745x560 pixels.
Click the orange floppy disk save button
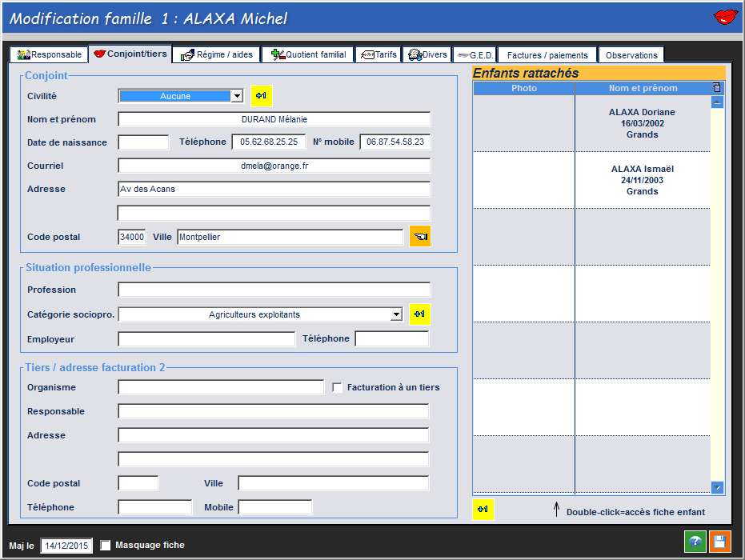click(x=719, y=542)
